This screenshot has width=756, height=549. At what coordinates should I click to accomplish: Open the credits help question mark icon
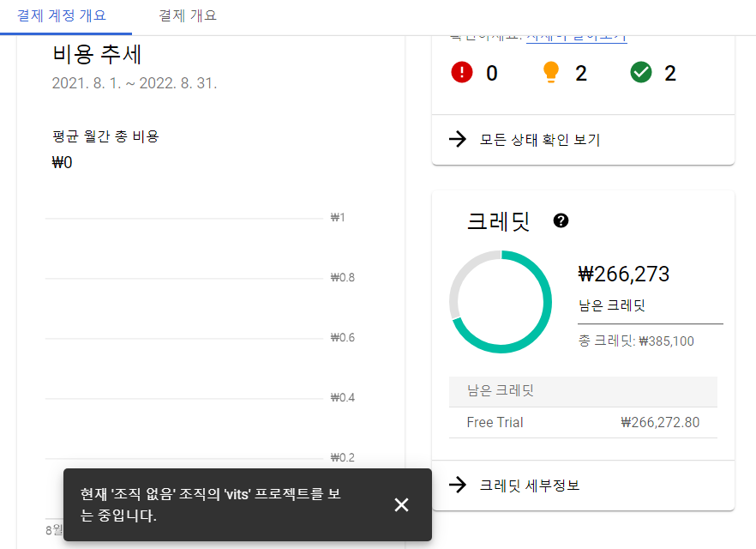[561, 220]
